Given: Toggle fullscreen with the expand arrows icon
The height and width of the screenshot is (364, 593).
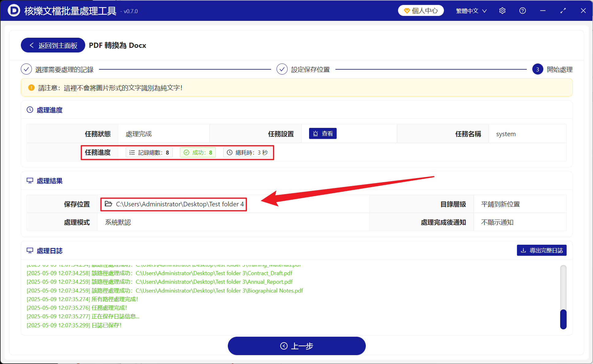Looking at the screenshot, I should tap(563, 11).
